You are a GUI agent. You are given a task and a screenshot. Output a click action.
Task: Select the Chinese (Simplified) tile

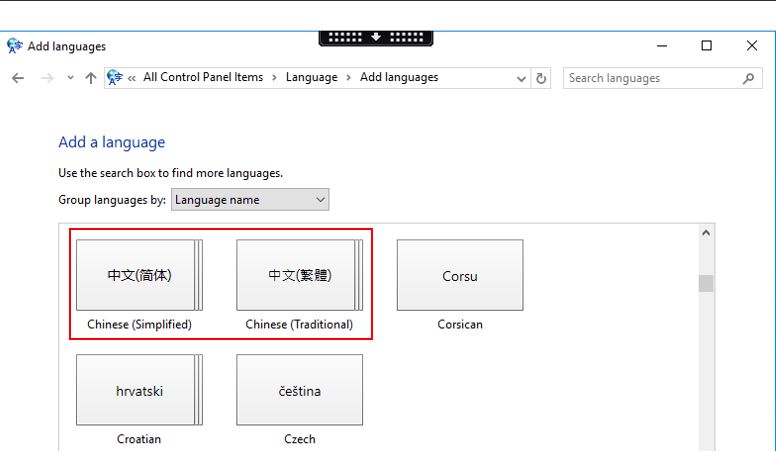tap(139, 275)
